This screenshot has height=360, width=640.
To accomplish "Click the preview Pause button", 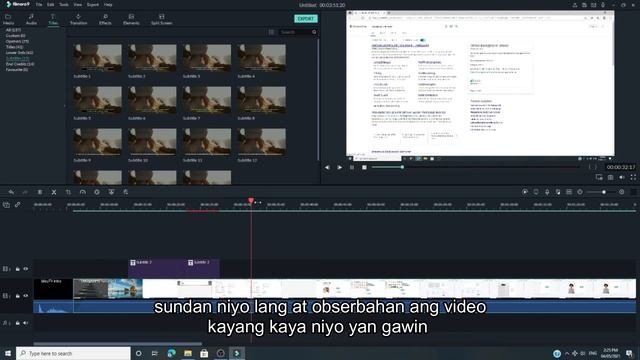I will click(352, 167).
